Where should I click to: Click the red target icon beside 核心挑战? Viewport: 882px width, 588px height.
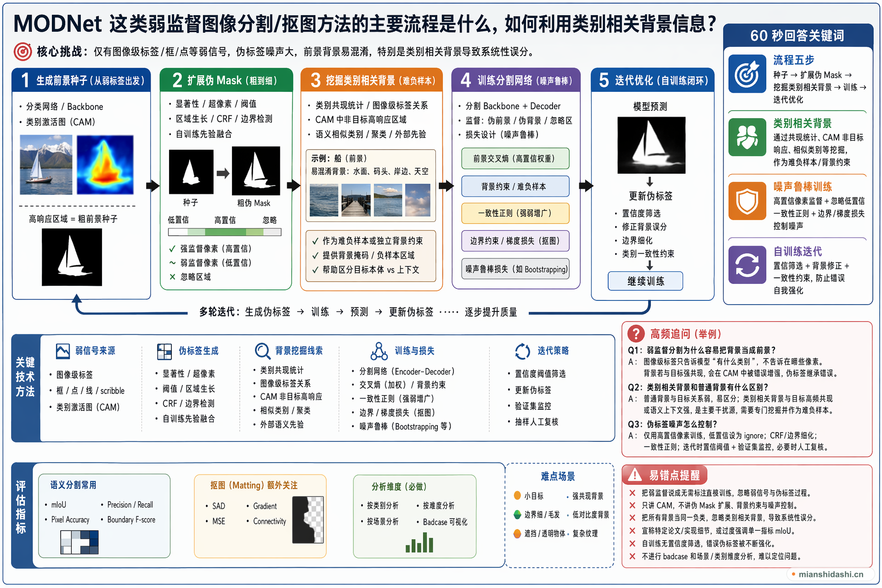tap(23, 52)
